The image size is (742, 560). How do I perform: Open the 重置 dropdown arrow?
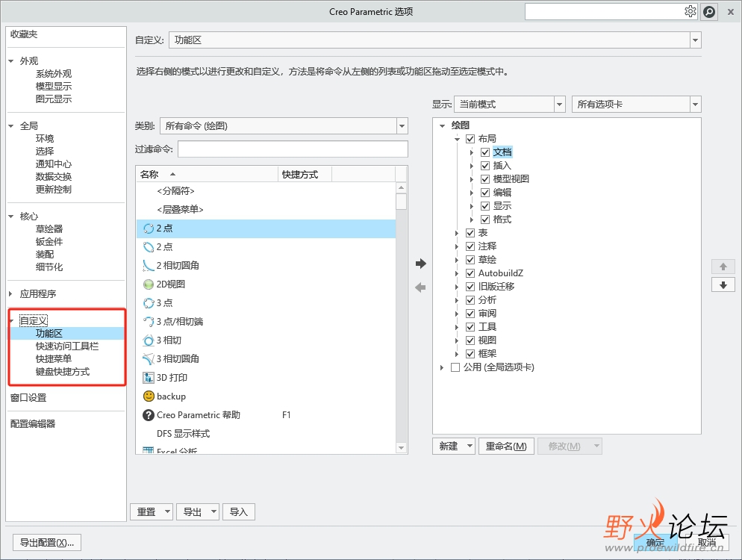tap(167, 511)
